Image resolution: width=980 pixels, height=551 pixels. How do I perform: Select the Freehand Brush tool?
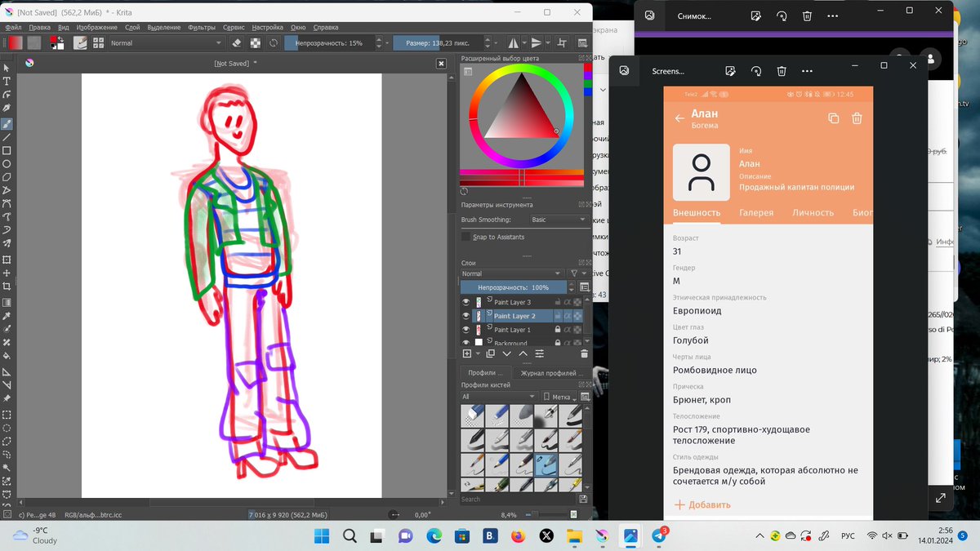(7, 124)
